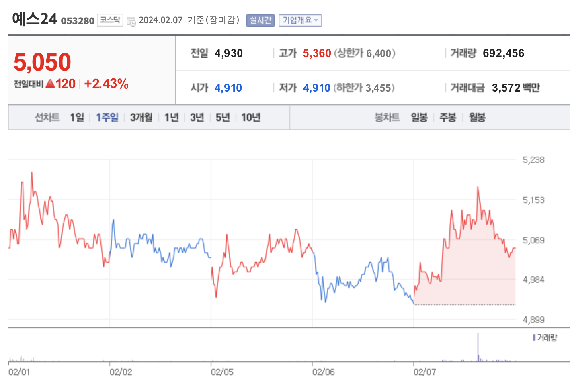Click the +2.43% change rate

coord(107,84)
